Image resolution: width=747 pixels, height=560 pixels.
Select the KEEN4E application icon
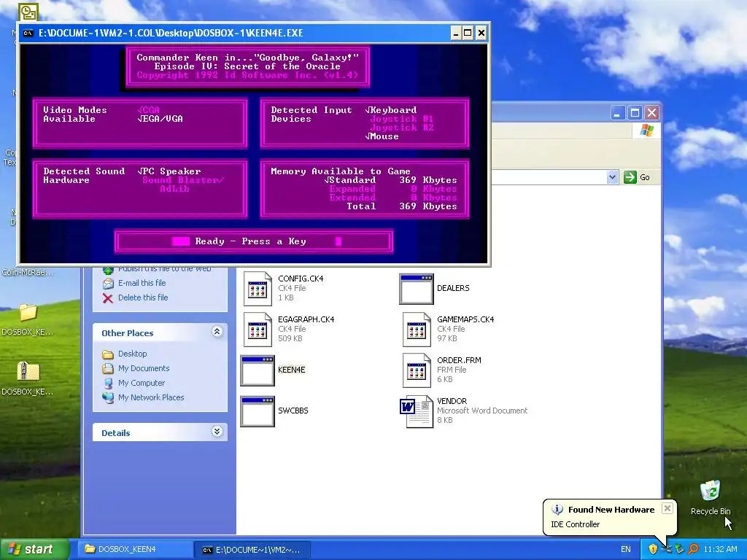pyautogui.click(x=258, y=370)
